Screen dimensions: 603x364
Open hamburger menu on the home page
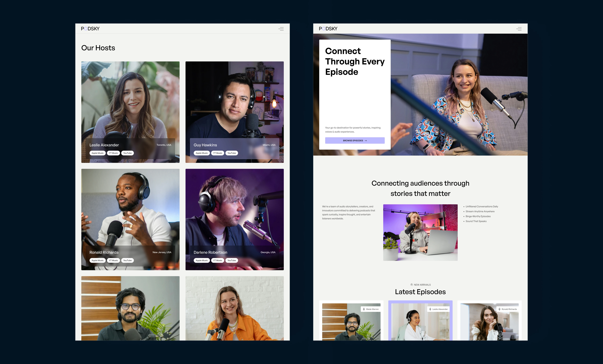[x=519, y=29]
